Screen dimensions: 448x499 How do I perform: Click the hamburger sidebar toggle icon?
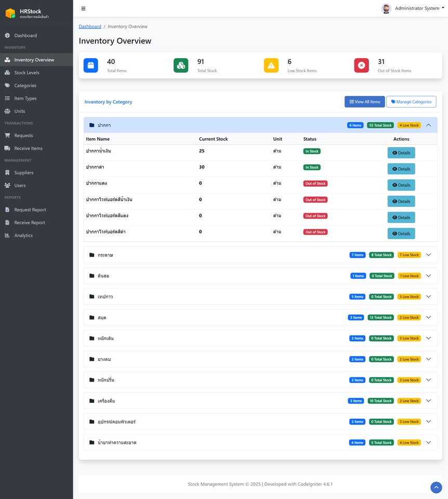pos(83,9)
